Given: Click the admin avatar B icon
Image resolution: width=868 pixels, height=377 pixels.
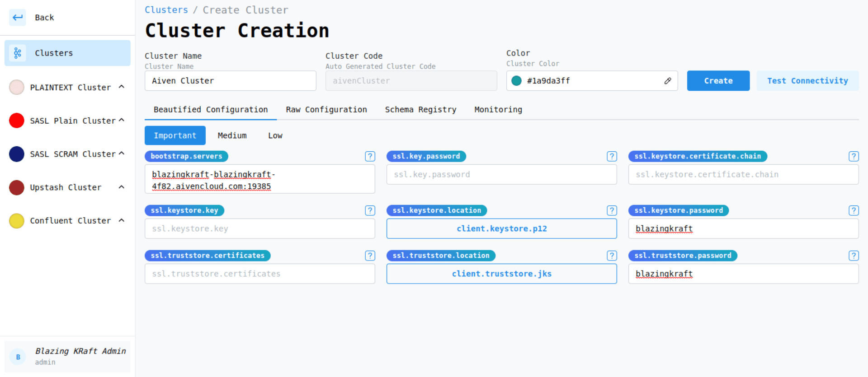Looking at the screenshot, I should 18,357.
